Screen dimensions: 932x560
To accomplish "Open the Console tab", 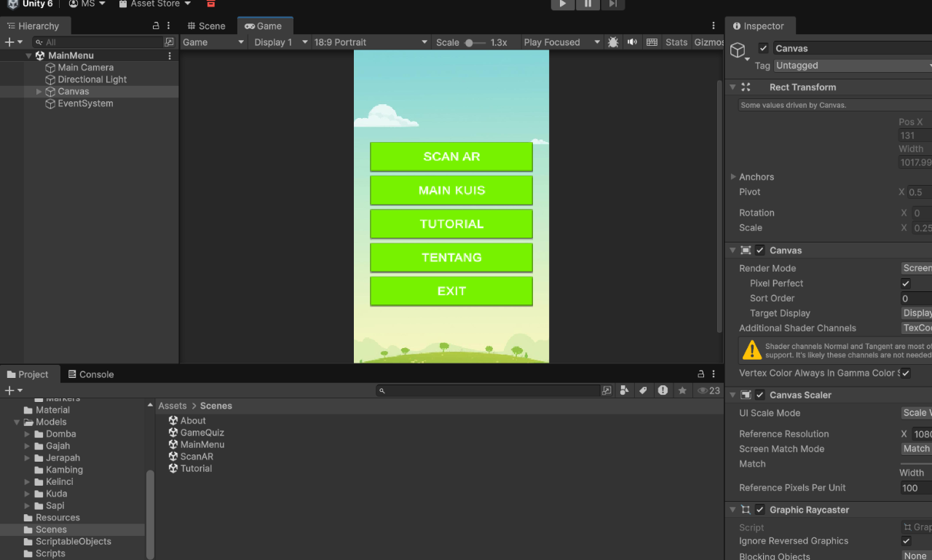I will pos(91,374).
